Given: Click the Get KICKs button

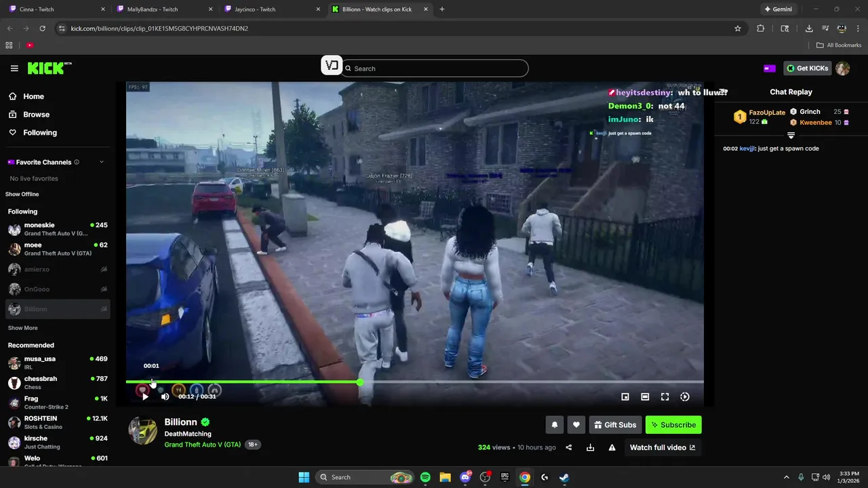Looking at the screenshot, I should coord(807,68).
